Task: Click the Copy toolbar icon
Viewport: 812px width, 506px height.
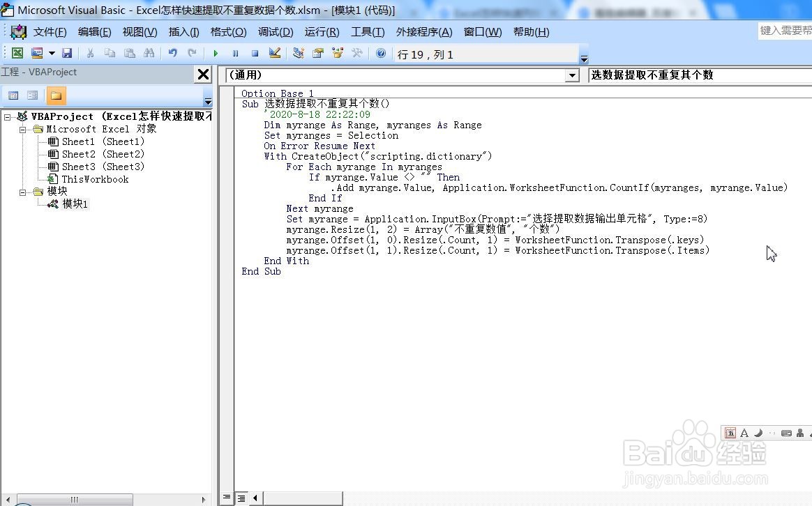Action: (x=110, y=53)
